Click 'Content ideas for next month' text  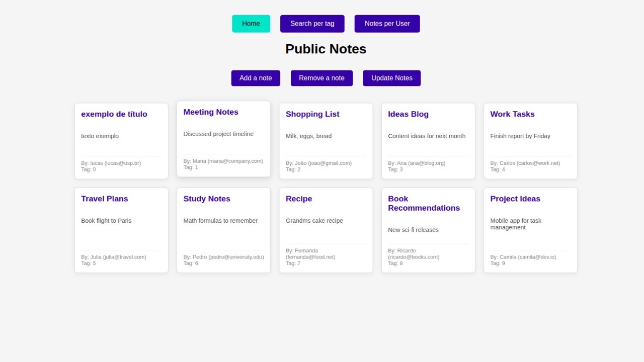[x=427, y=136]
